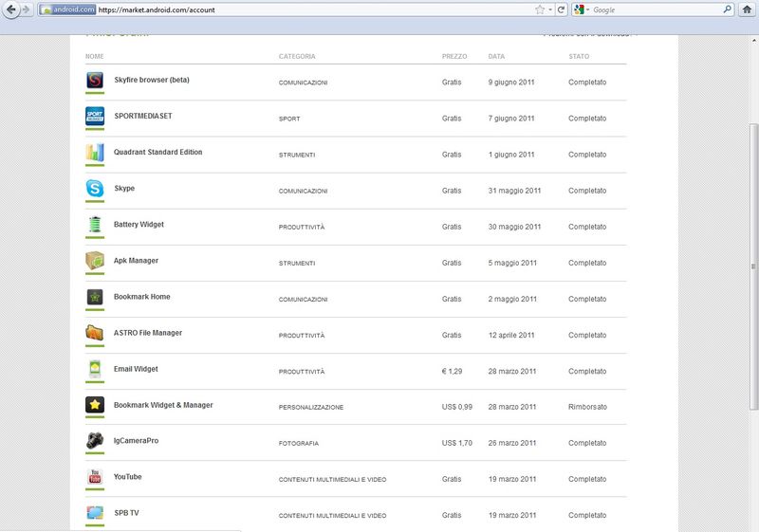759x532 pixels.
Task: Click the android.com site identity badge
Action: 67,9
